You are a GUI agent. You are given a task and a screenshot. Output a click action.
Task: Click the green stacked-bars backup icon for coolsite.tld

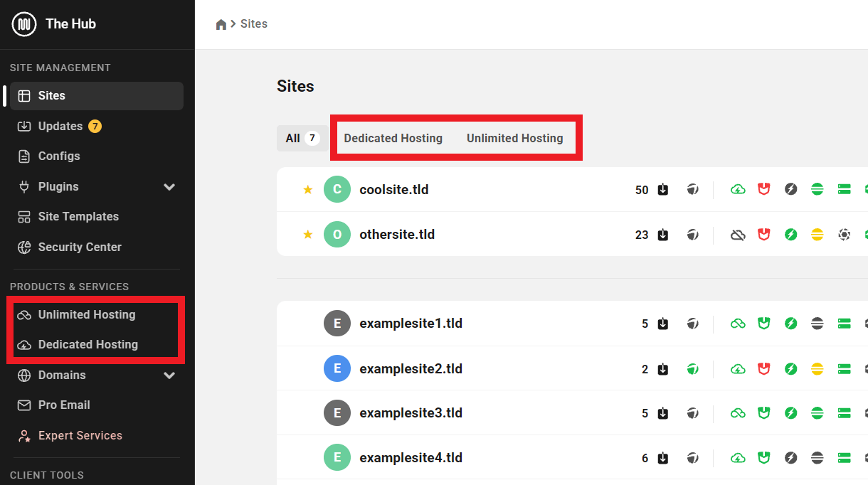click(845, 190)
